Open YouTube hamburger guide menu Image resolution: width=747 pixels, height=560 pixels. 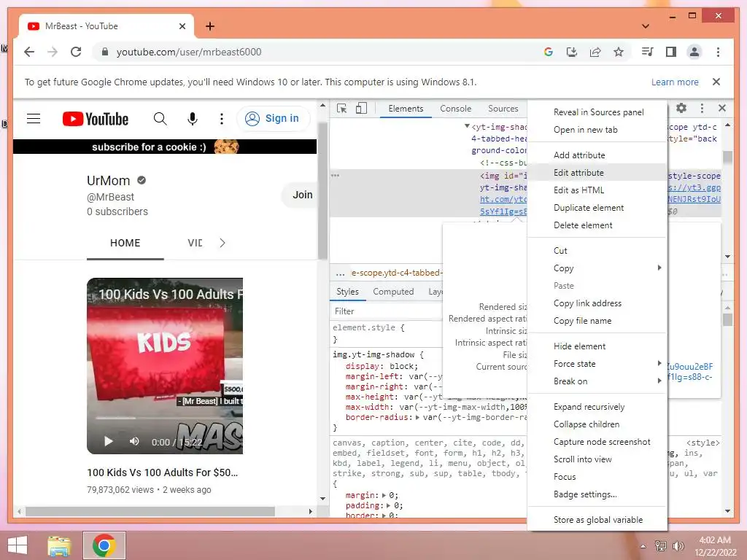click(34, 119)
